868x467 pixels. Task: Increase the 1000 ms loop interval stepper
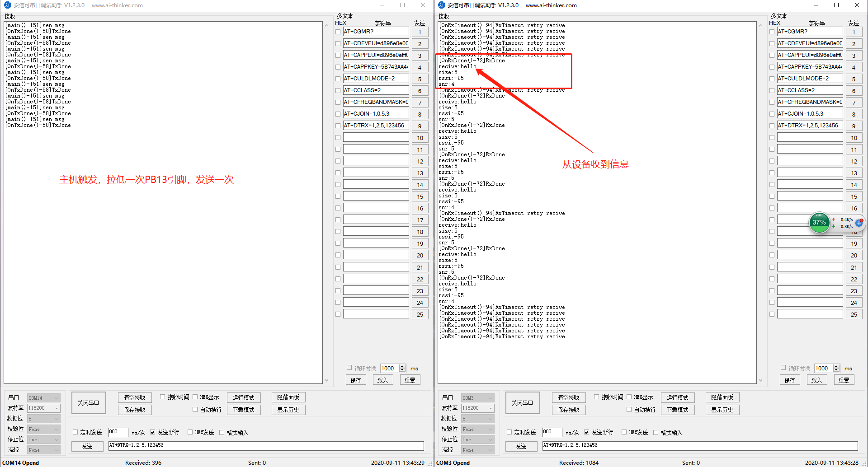click(402, 366)
